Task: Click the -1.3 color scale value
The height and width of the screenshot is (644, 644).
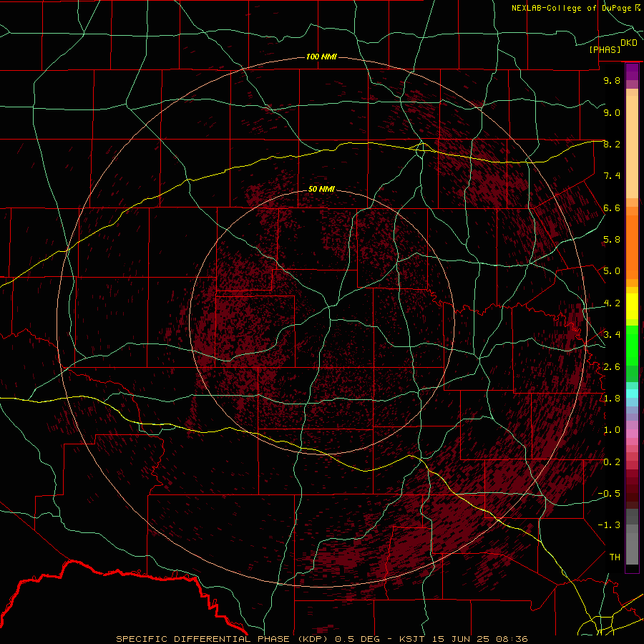Action: (609, 525)
